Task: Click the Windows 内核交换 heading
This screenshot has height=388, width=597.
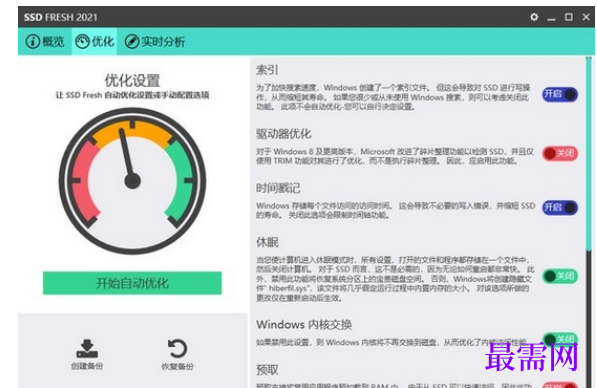Action: coord(304,324)
